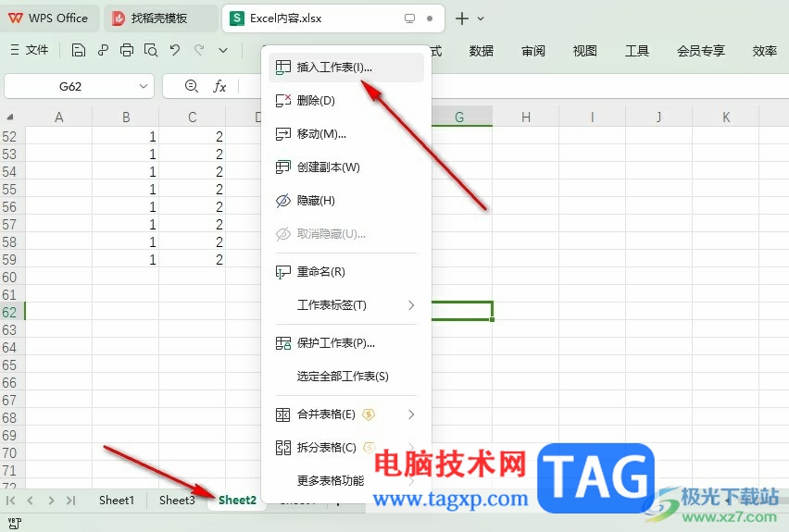Viewport: 789px width, 532px height.
Task: Click the delete sheet icon in menu
Action: click(283, 101)
